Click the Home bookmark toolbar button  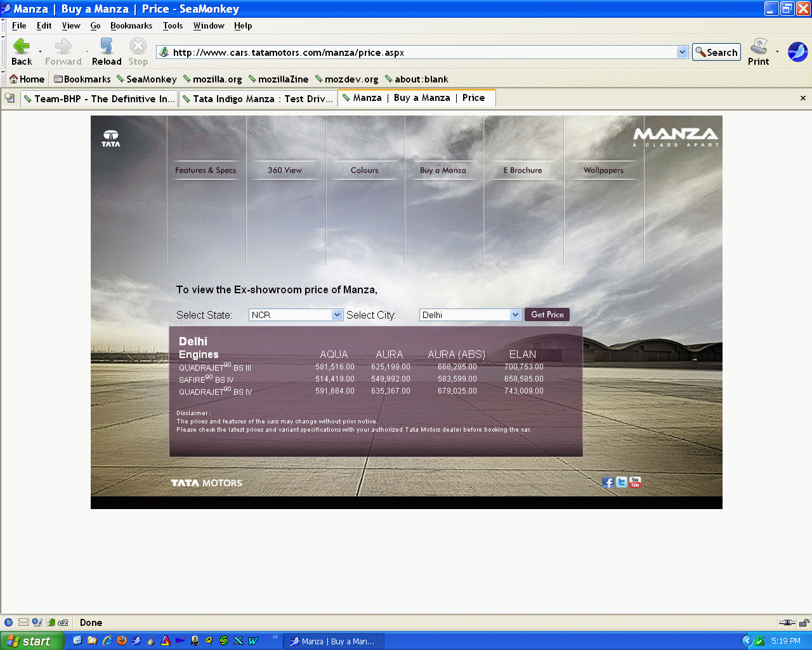coord(27,79)
